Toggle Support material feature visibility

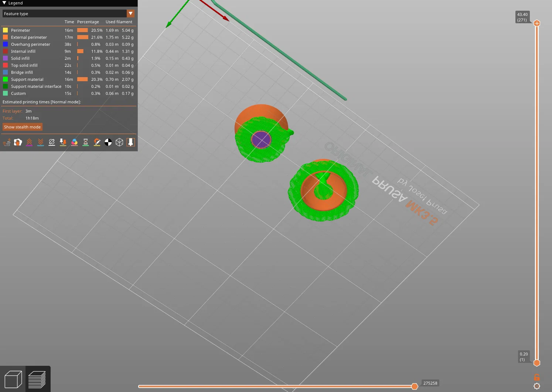click(x=68, y=79)
